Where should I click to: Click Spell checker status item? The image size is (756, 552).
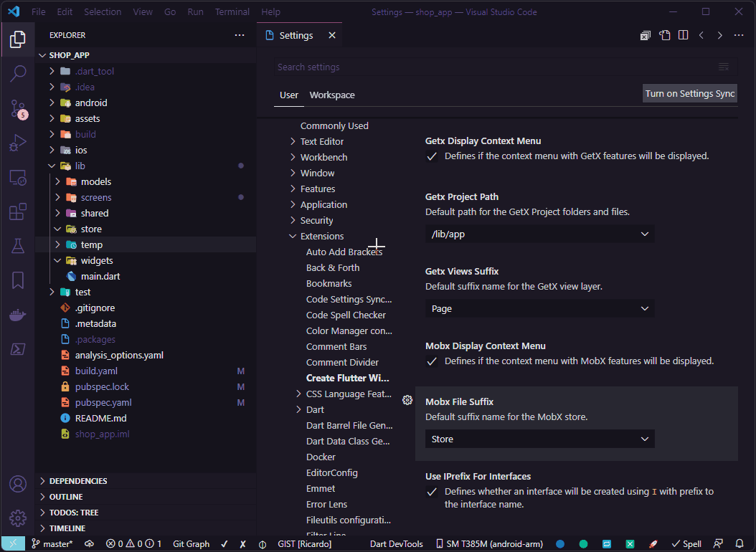pyautogui.click(x=686, y=544)
